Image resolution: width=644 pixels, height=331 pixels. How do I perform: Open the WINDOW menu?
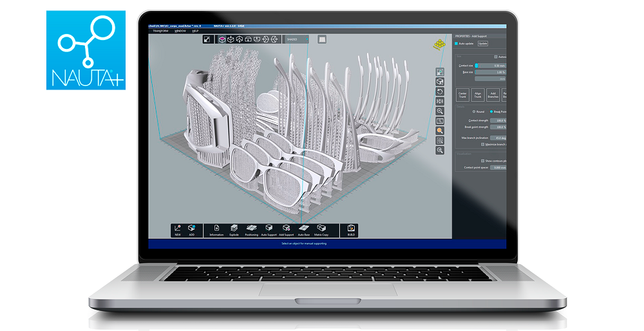coord(180,31)
